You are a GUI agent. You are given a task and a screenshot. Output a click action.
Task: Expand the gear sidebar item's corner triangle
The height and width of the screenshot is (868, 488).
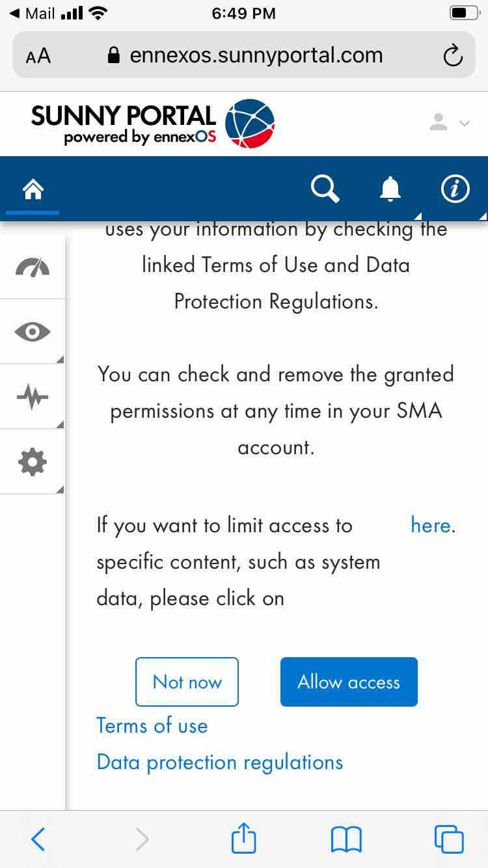tap(60, 489)
